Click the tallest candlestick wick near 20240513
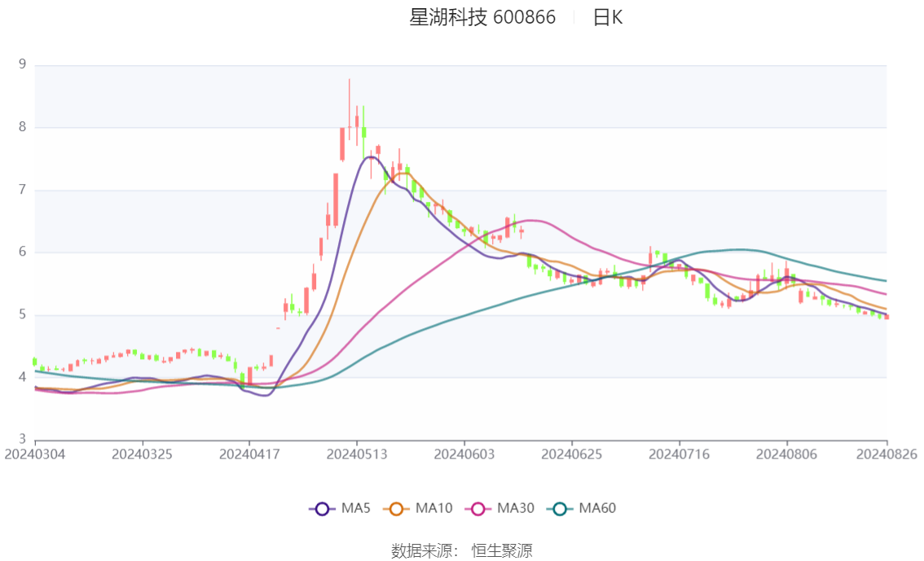 [349, 109]
